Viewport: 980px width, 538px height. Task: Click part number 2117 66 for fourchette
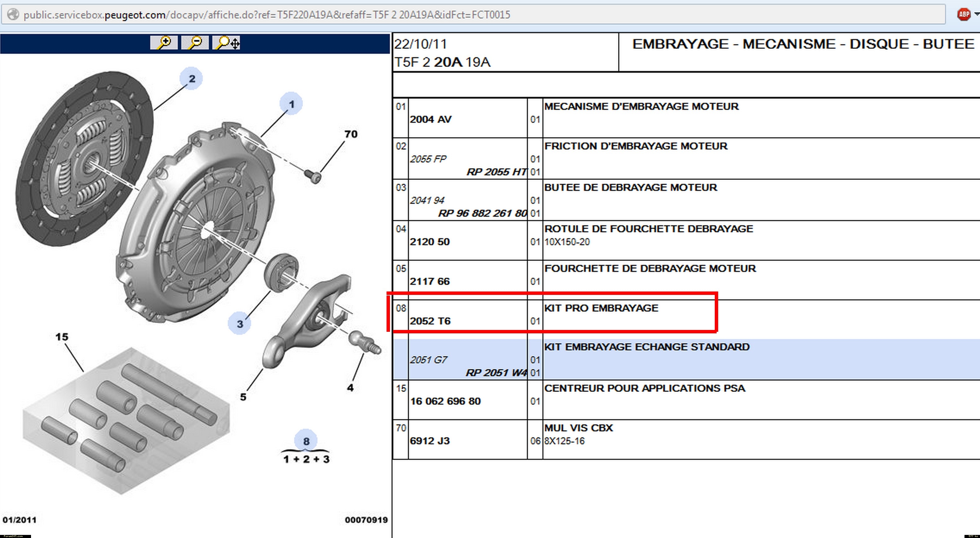[430, 281]
